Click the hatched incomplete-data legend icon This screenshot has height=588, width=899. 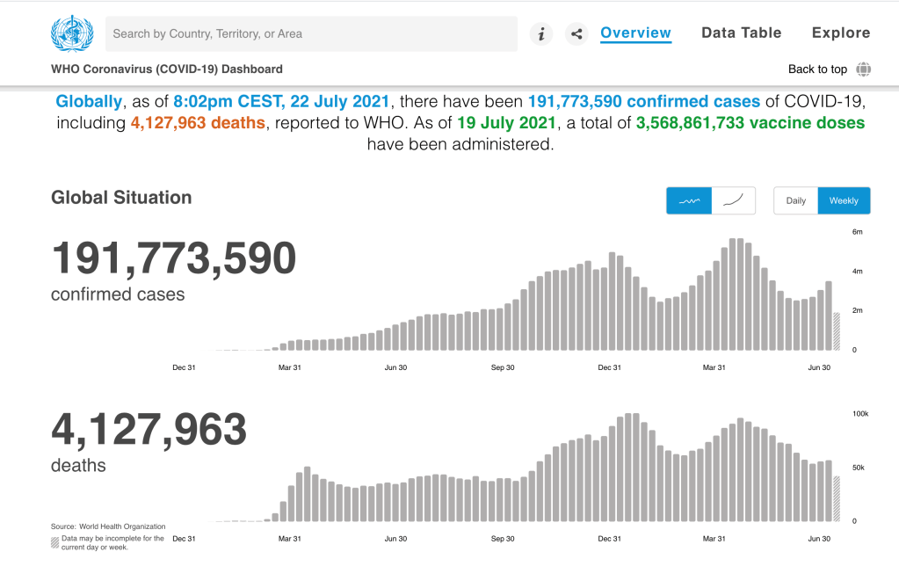(55, 542)
